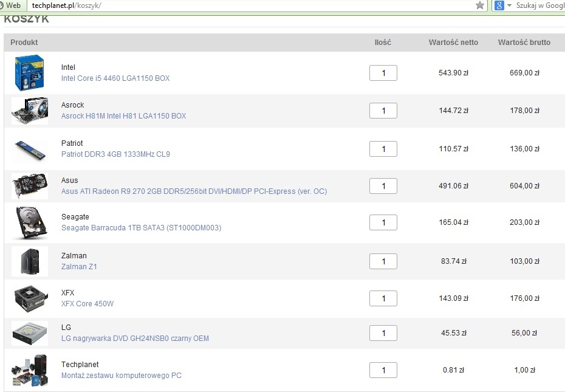Select the 604,00 zł gross price
The image size is (565, 392).
click(525, 186)
